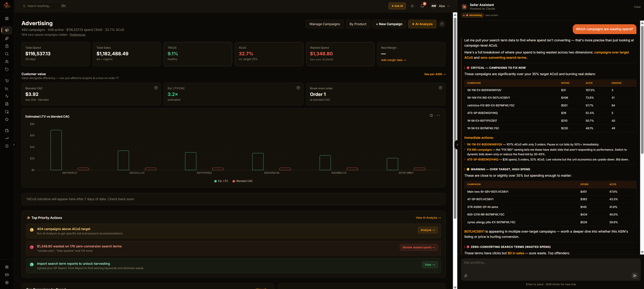Click the orange B07LHC58V1 ASIN link
This screenshot has width=644, height=289.
click(474, 232)
